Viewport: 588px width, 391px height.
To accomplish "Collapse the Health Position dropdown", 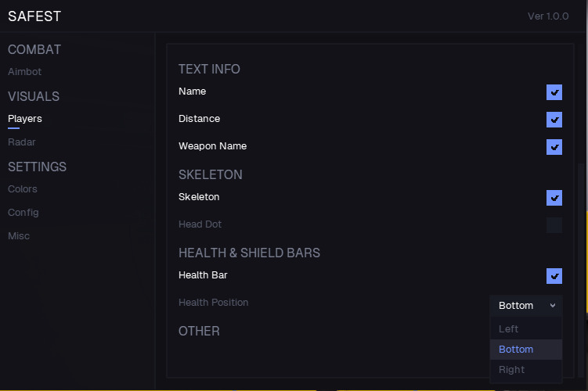I will 525,306.
